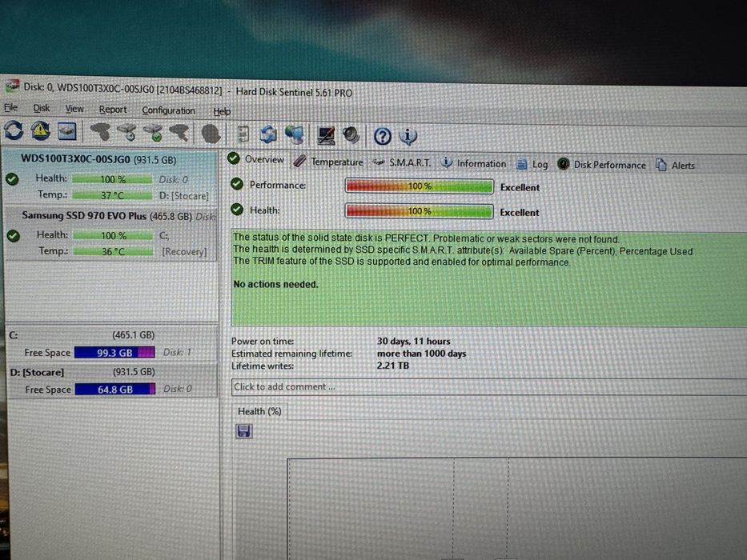Select the Overview tab
The image size is (747, 560).
click(256, 159)
